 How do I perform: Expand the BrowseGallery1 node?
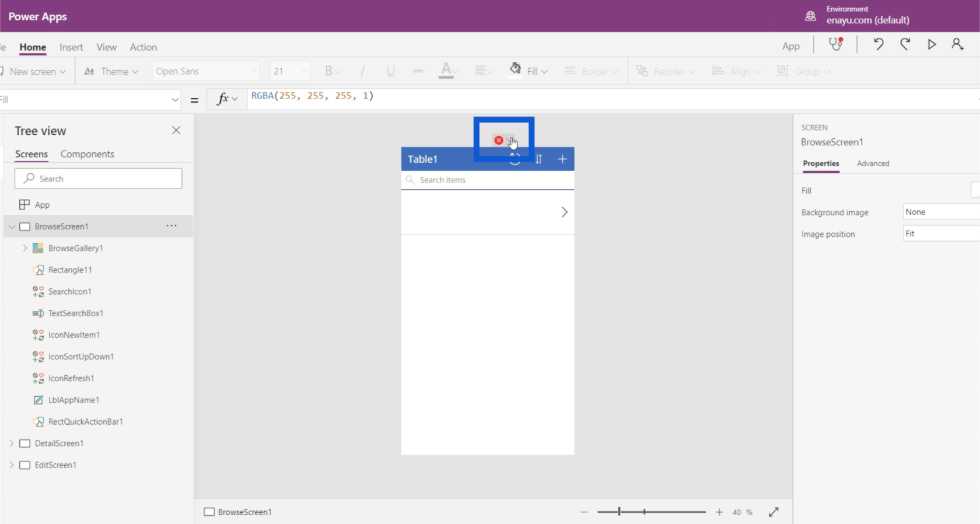pyautogui.click(x=24, y=248)
